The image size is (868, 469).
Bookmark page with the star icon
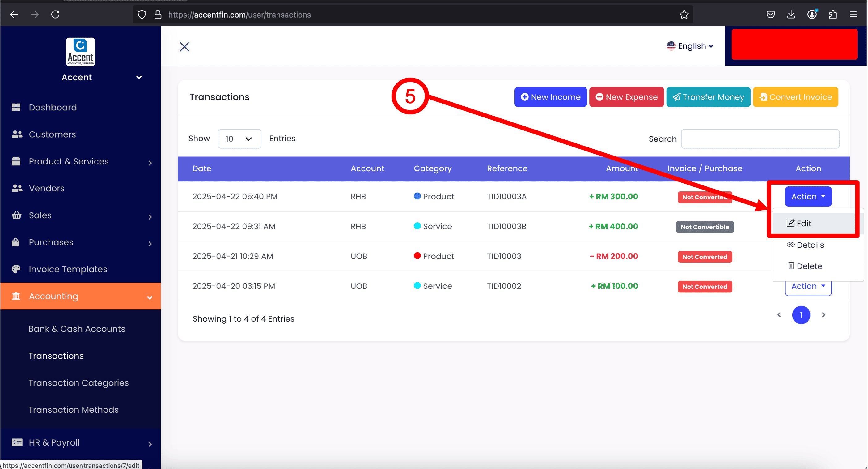684,15
